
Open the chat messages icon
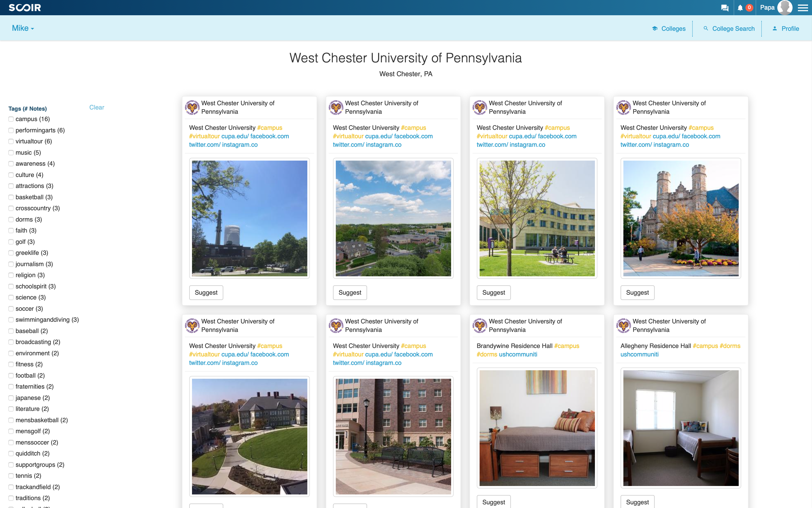[724, 8]
